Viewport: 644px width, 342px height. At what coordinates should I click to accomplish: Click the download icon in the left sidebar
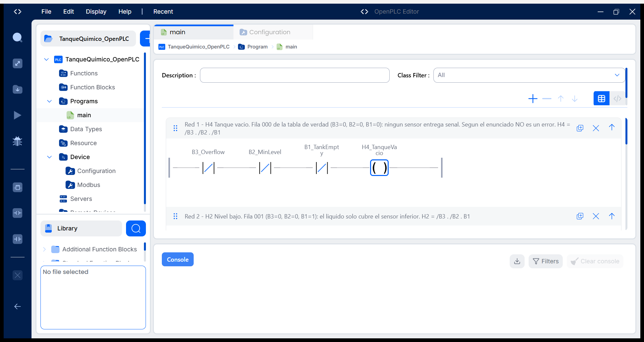pos(18,89)
